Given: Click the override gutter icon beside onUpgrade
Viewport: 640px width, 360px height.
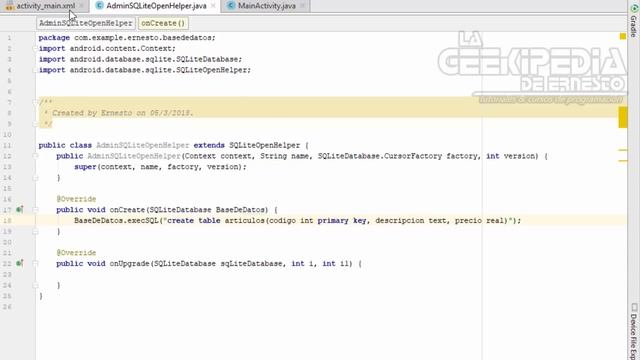Looking at the screenshot, I should click(x=19, y=264).
